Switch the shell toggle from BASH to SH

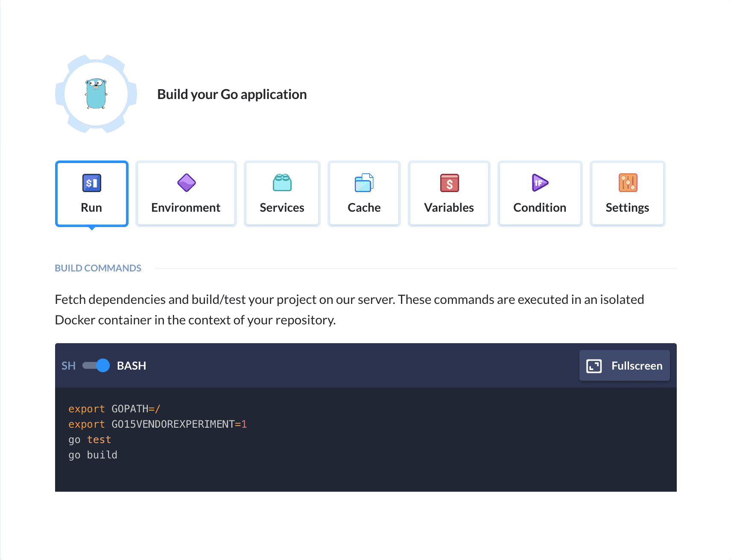(x=96, y=365)
